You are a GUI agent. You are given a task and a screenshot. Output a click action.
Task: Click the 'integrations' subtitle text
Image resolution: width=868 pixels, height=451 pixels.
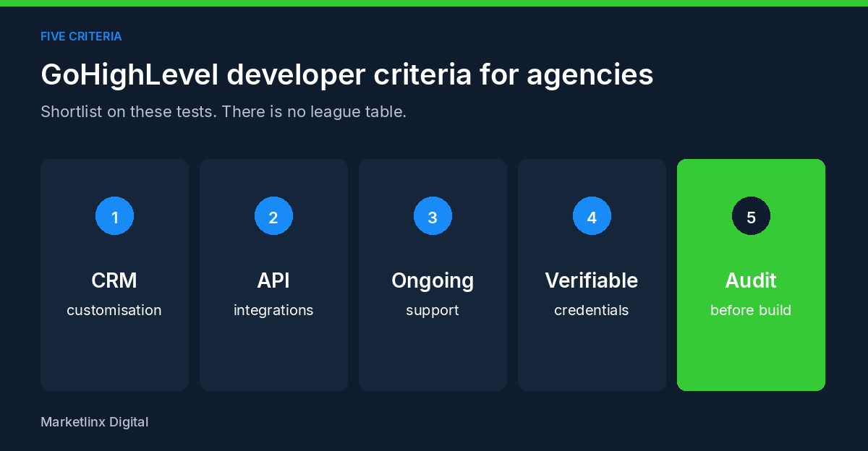(273, 311)
